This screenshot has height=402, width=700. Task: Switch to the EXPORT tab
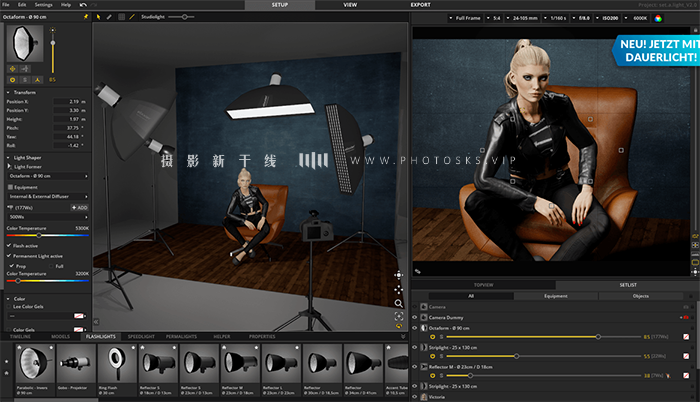point(421,5)
